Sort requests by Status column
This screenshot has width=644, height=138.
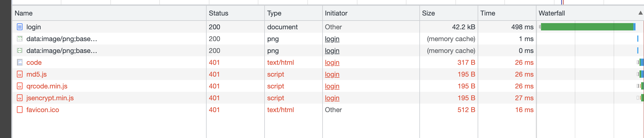click(x=218, y=13)
